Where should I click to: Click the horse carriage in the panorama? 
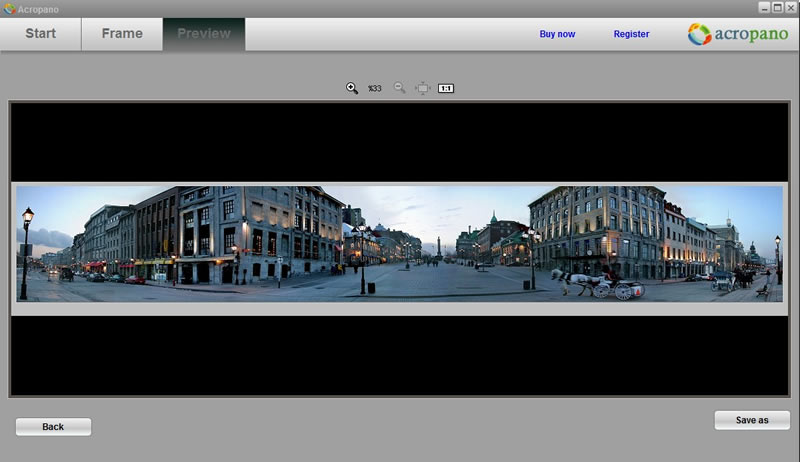pyautogui.click(x=600, y=283)
